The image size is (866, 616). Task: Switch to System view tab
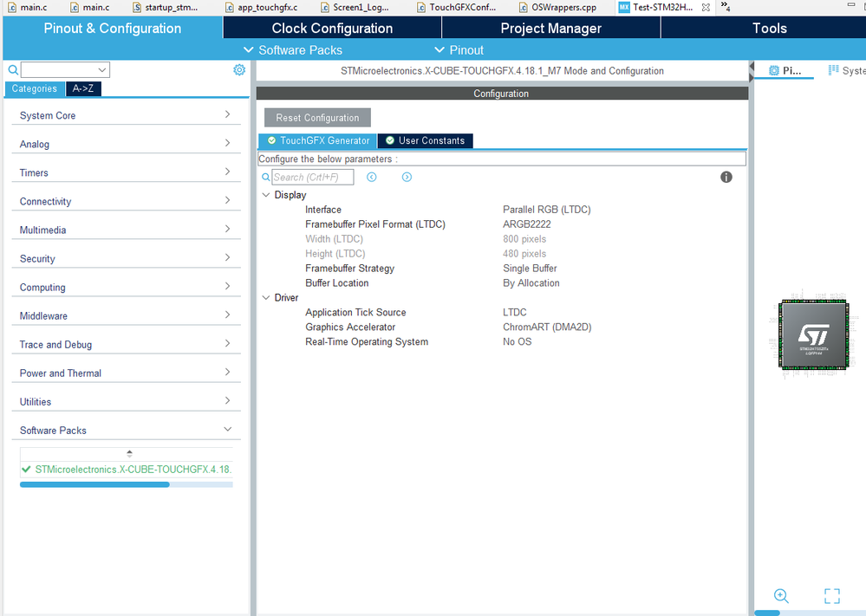point(845,70)
